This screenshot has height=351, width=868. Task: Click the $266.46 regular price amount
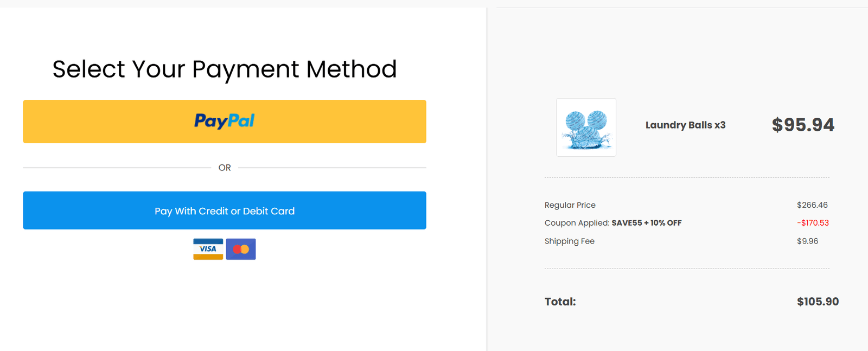812,205
